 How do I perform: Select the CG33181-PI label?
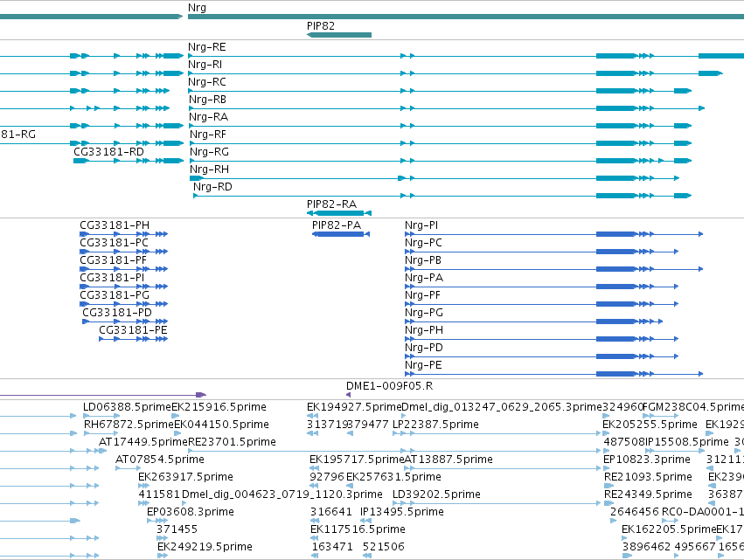pyautogui.click(x=112, y=278)
